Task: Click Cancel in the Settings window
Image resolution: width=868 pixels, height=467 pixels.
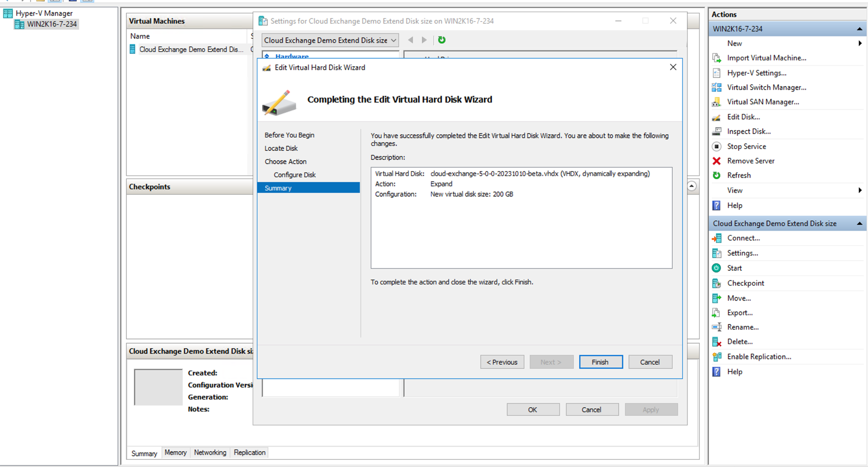Action: 592,410
